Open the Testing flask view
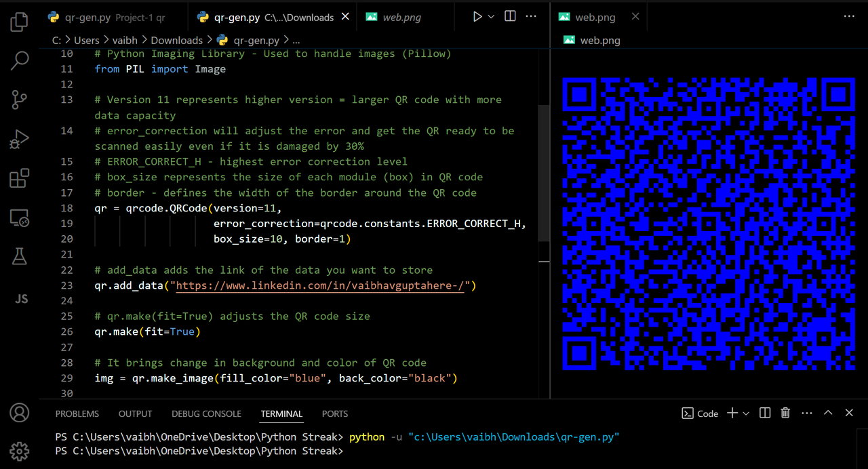Image resolution: width=868 pixels, height=469 pixels. pyautogui.click(x=19, y=256)
